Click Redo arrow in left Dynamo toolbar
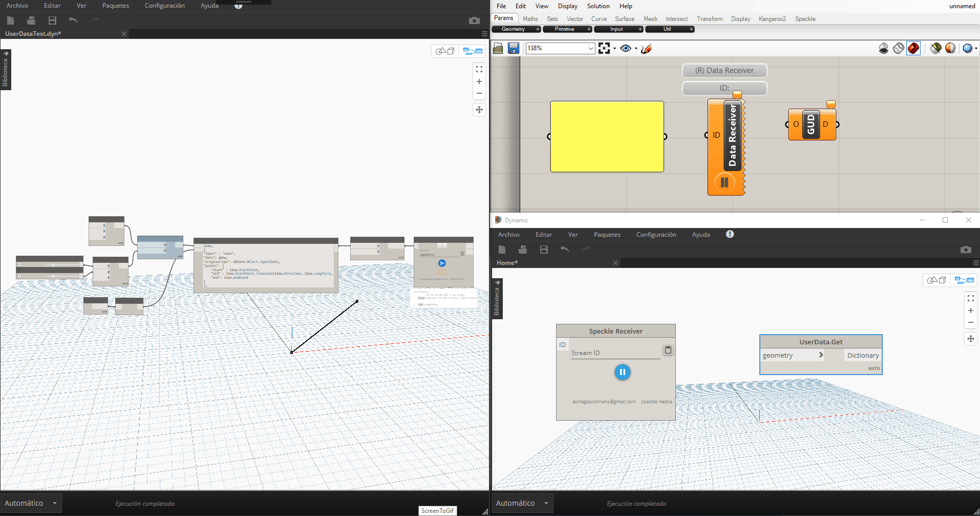 94,20
